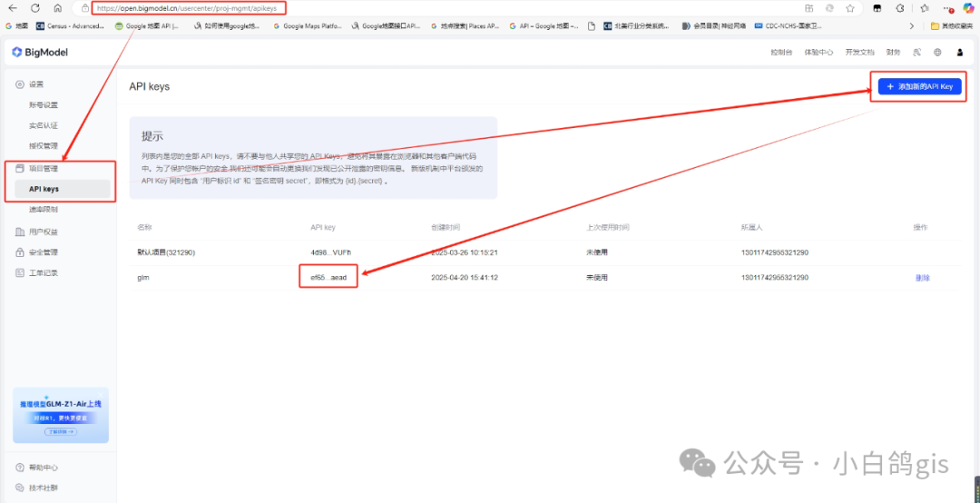
Task: Click the language globe icon
Action: click(x=937, y=53)
